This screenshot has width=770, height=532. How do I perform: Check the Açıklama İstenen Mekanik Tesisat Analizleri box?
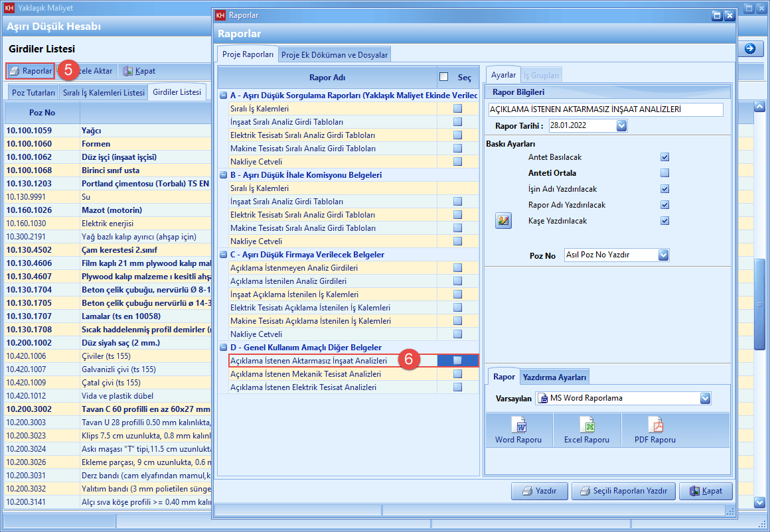click(457, 374)
